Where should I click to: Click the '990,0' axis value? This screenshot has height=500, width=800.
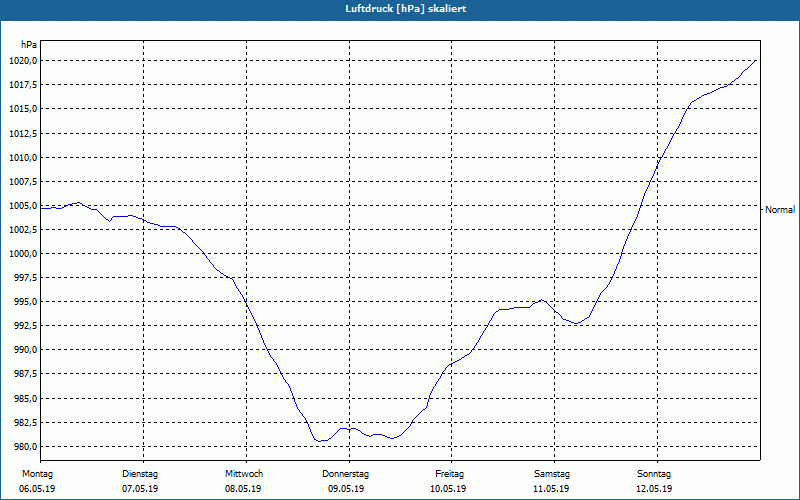click(x=25, y=350)
